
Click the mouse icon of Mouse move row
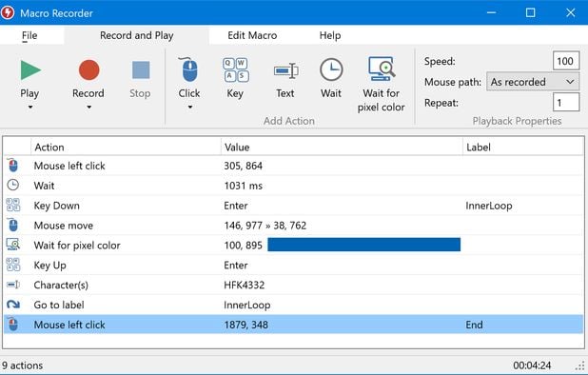[12, 225]
